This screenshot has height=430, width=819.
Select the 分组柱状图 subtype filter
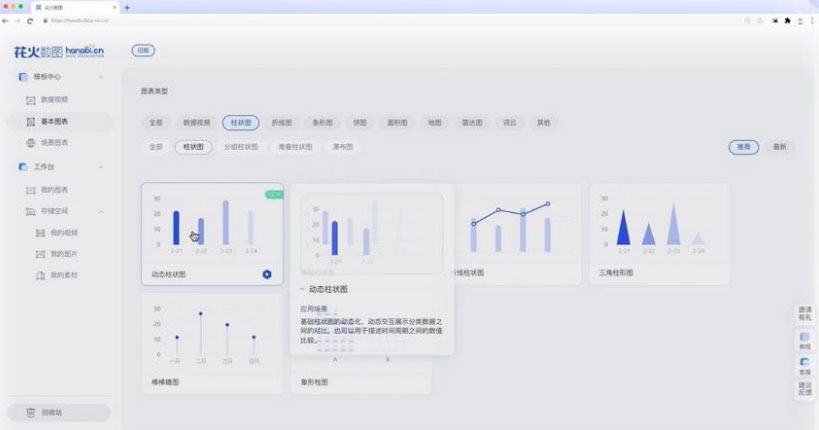[240, 147]
